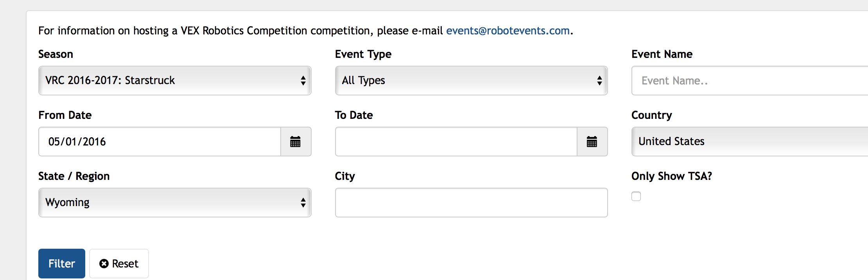Image resolution: width=868 pixels, height=280 pixels.
Task: Open the From Date calendar picker icon
Action: pyautogui.click(x=296, y=142)
